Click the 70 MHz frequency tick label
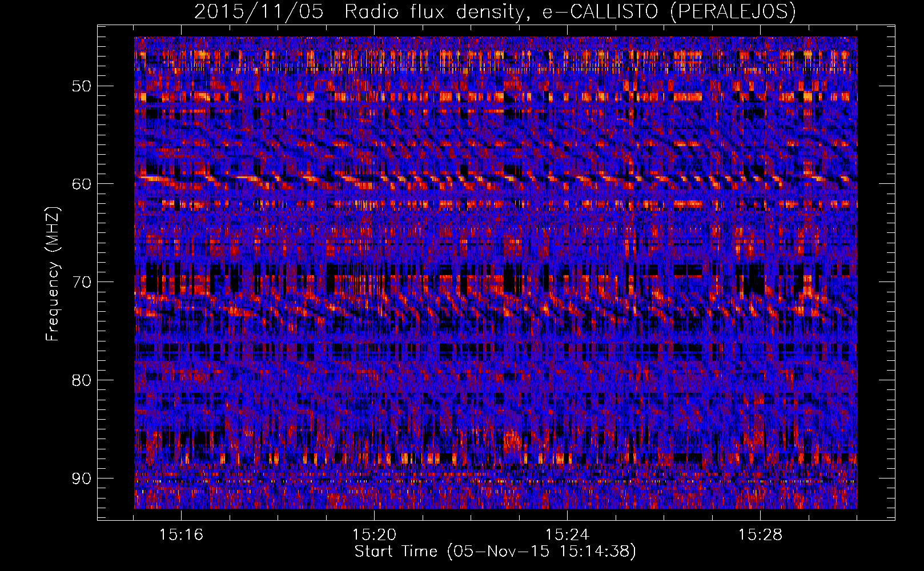The image size is (924, 571). (x=81, y=282)
